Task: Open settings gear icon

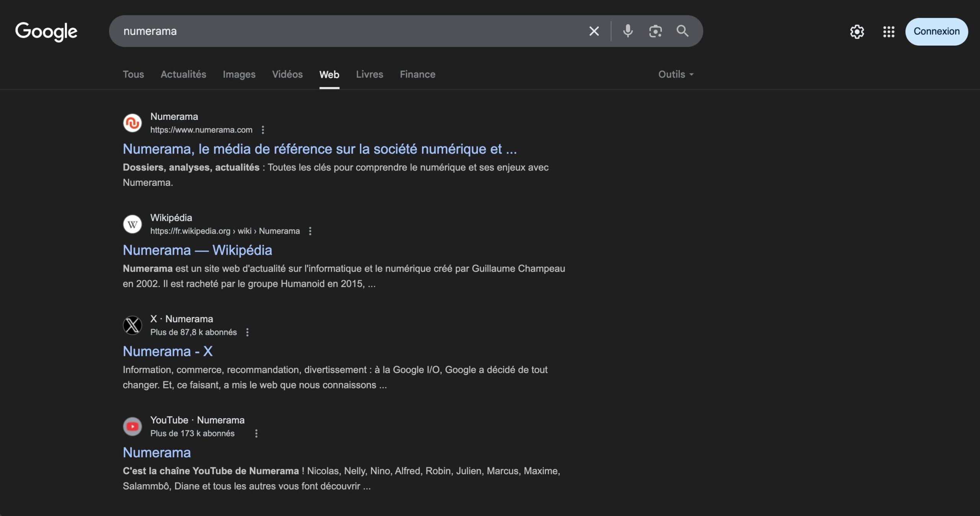Action: (x=857, y=31)
